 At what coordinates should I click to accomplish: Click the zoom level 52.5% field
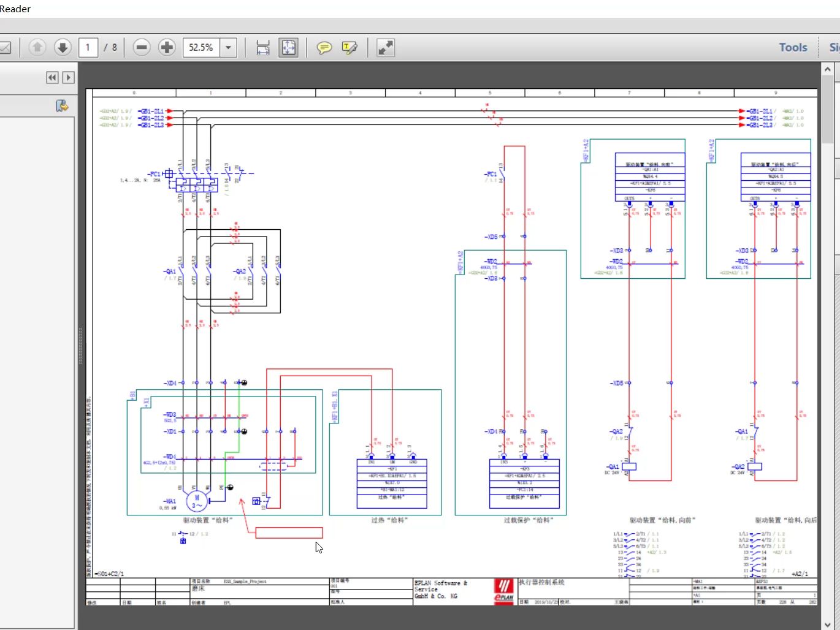[202, 47]
